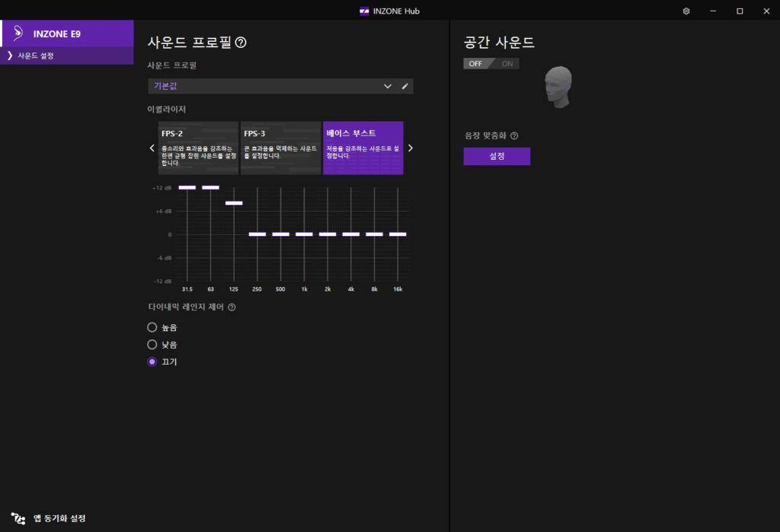
Task: Open 사운드 설정 in the sidebar
Action: 35,56
